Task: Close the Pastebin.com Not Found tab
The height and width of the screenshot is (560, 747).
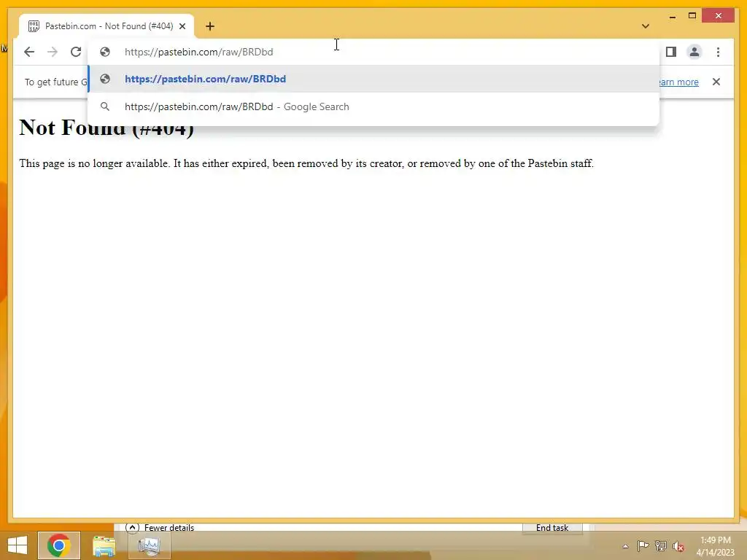Action: [x=182, y=26]
